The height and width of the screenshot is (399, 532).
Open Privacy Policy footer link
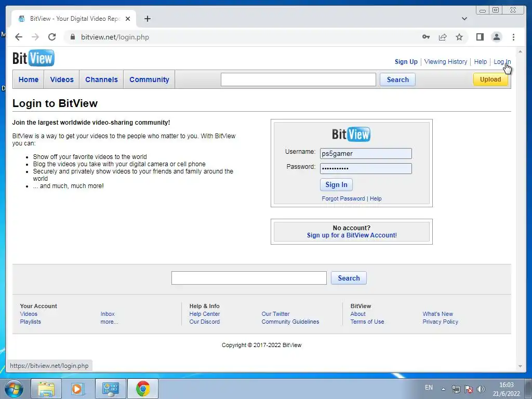tap(440, 322)
